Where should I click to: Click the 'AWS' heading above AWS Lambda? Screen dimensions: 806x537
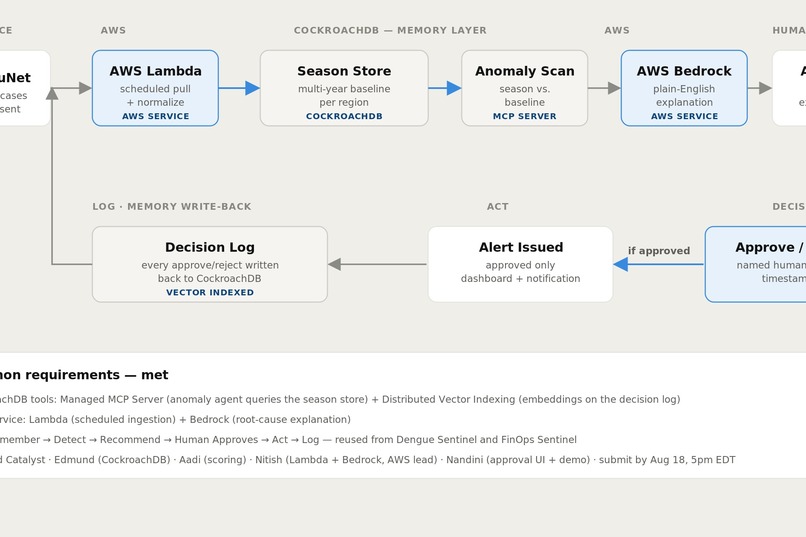point(113,30)
